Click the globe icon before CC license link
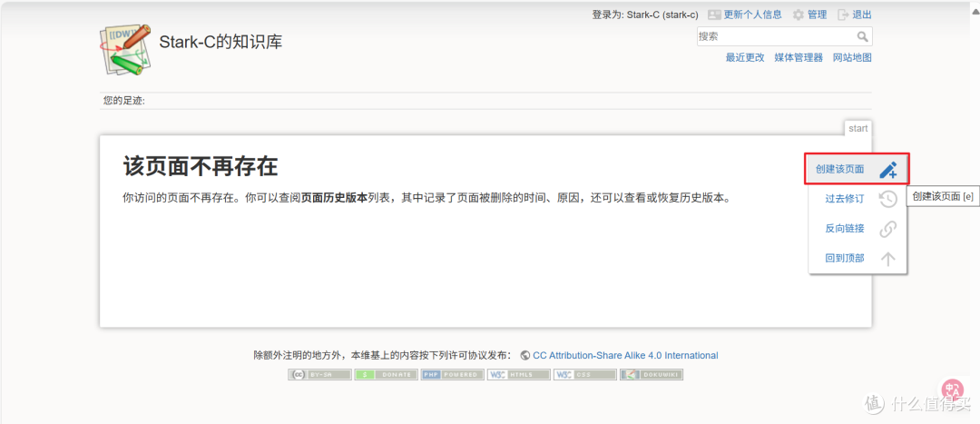The width and height of the screenshot is (980, 424). click(x=525, y=355)
